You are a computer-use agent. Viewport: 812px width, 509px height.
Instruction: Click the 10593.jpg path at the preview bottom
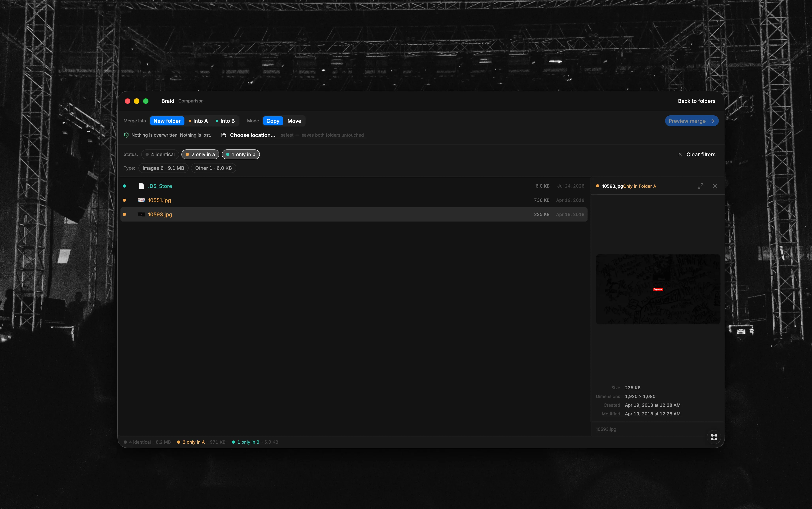pyautogui.click(x=606, y=429)
